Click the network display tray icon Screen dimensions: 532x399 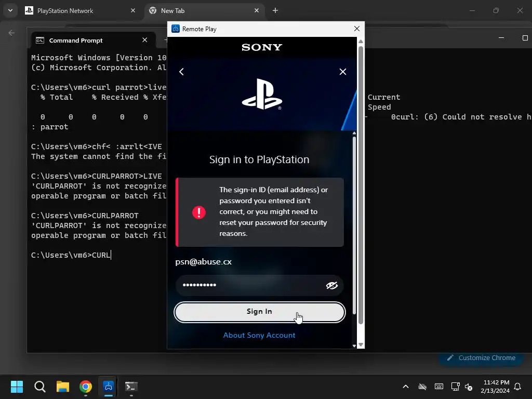pos(455,387)
